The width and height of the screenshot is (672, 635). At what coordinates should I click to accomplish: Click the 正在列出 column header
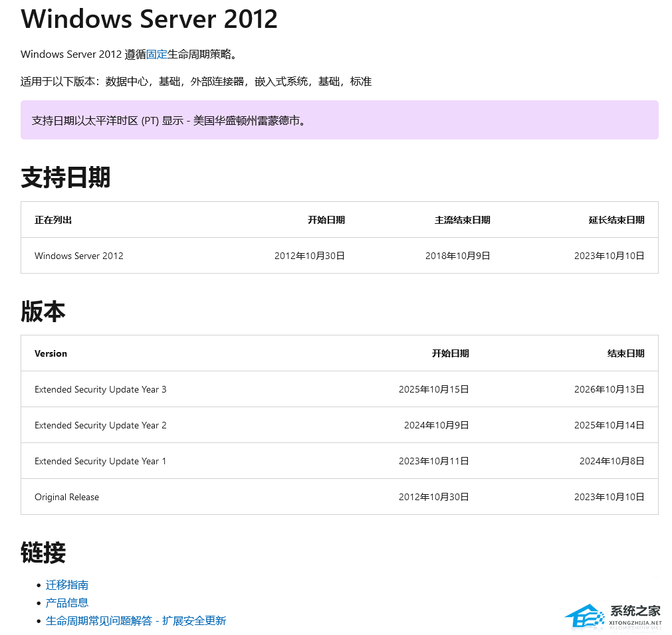click(53, 220)
